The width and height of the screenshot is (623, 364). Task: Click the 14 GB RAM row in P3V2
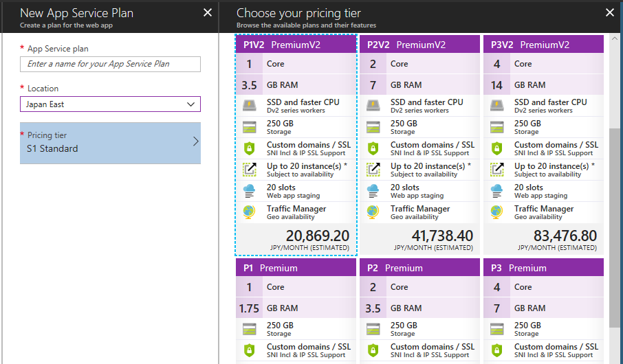(x=543, y=85)
